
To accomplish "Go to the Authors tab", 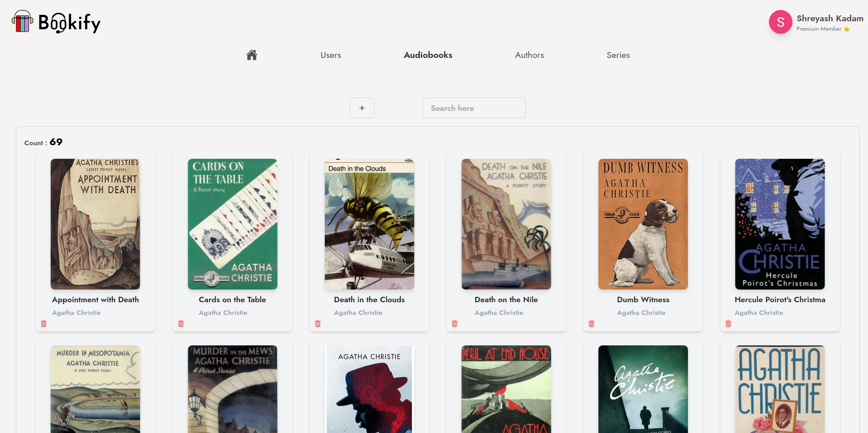I will pyautogui.click(x=529, y=55).
